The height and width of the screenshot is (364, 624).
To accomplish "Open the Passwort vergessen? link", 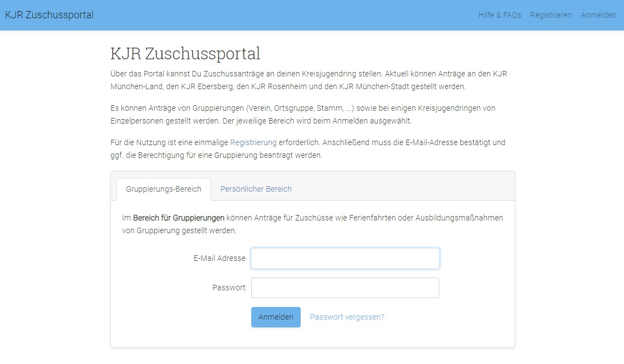I will [347, 317].
